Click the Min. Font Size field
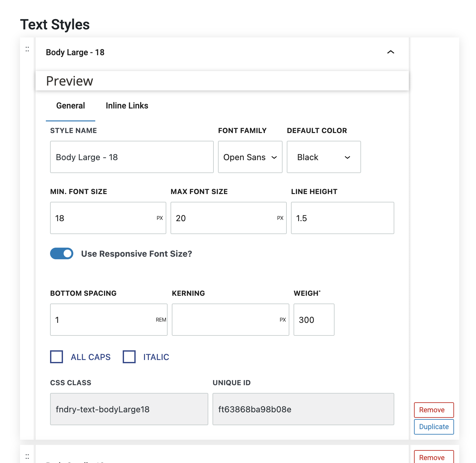Screen dimensions: 476x463 [103, 218]
